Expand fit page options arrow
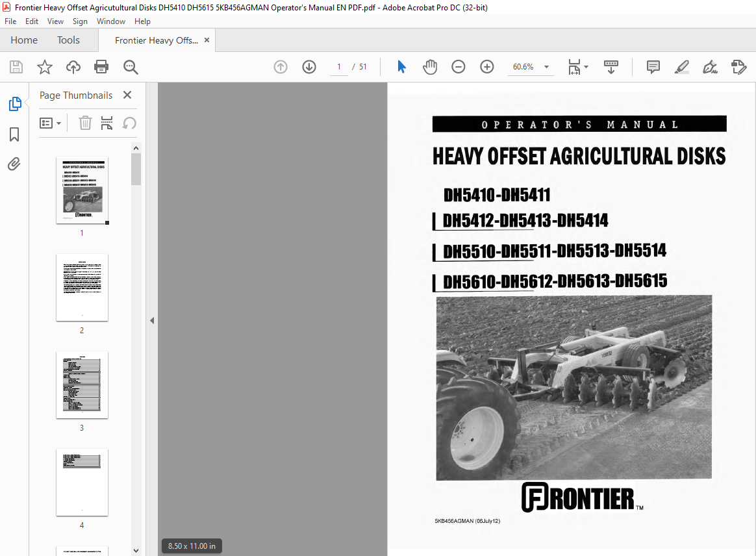This screenshot has height=556, width=756. 586,66
